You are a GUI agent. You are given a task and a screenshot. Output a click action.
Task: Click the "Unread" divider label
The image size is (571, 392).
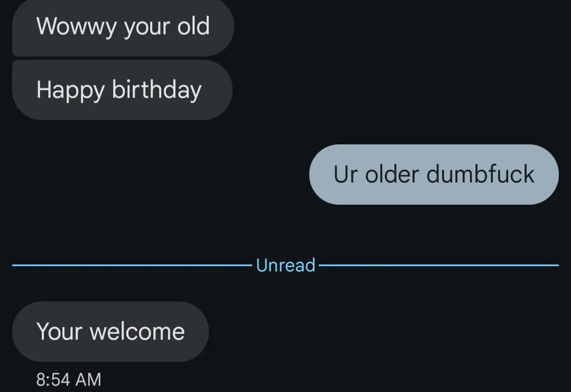(x=285, y=265)
